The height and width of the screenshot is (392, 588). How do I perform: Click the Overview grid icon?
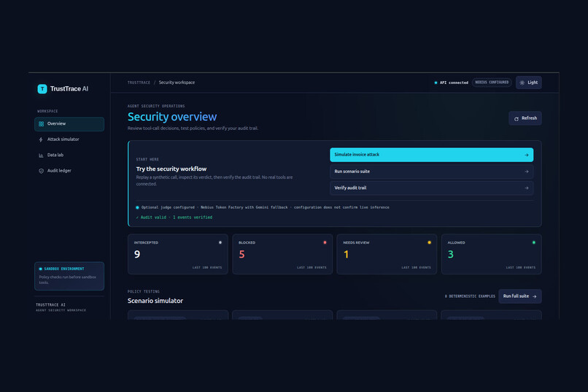(x=42, y=124)
